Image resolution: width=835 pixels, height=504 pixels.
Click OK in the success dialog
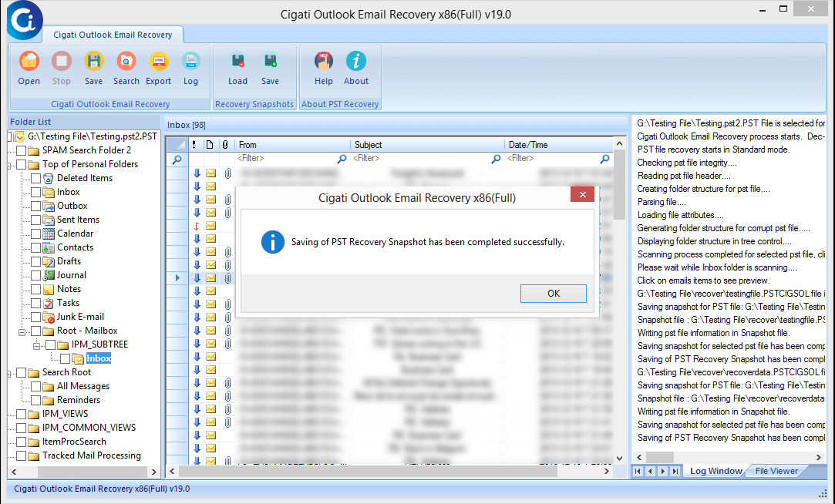click(x=554, y=294)
